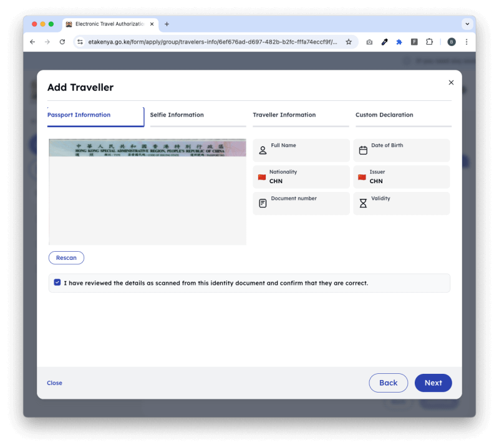Click the browser back arrow

[x=32, y=42]
